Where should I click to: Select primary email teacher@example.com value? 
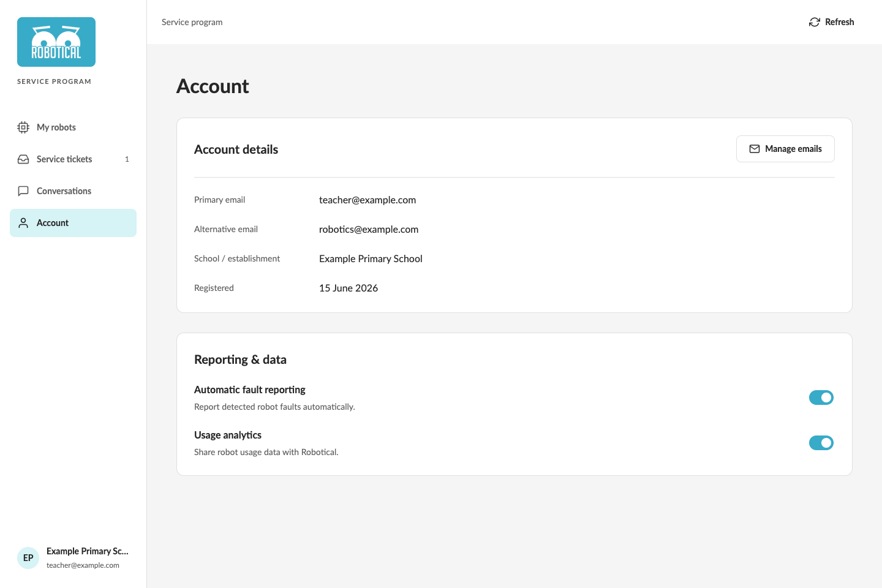367,200
